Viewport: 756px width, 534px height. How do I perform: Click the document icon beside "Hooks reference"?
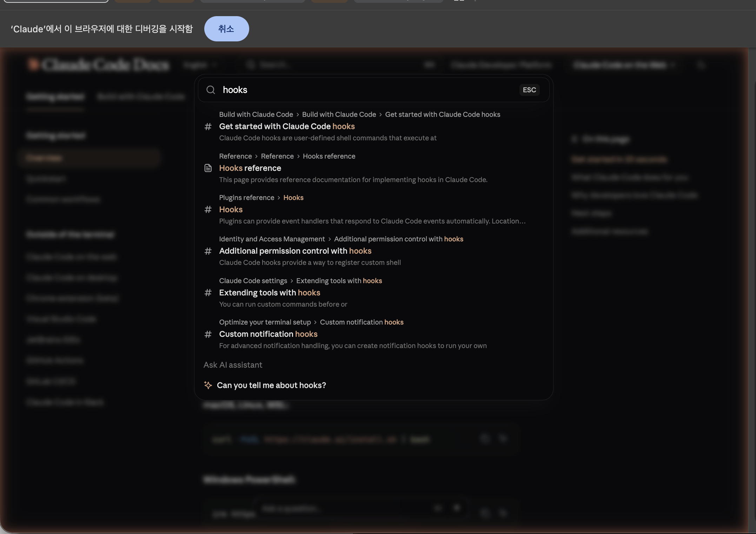[x=208, y=168]
